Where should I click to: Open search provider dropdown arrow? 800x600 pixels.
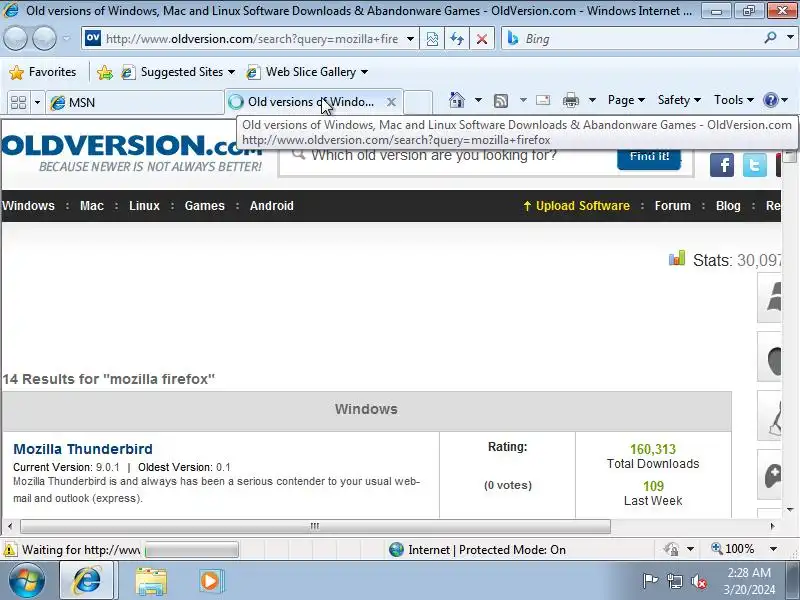790,38
